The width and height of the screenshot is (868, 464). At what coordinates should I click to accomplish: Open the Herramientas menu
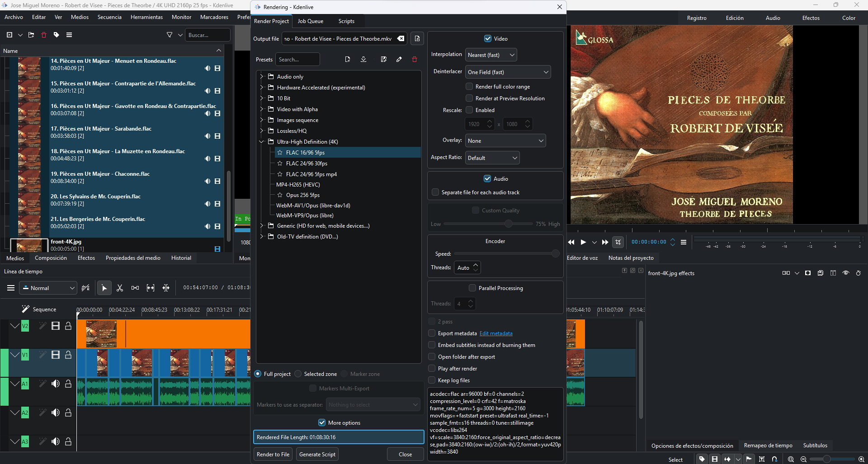146,17
